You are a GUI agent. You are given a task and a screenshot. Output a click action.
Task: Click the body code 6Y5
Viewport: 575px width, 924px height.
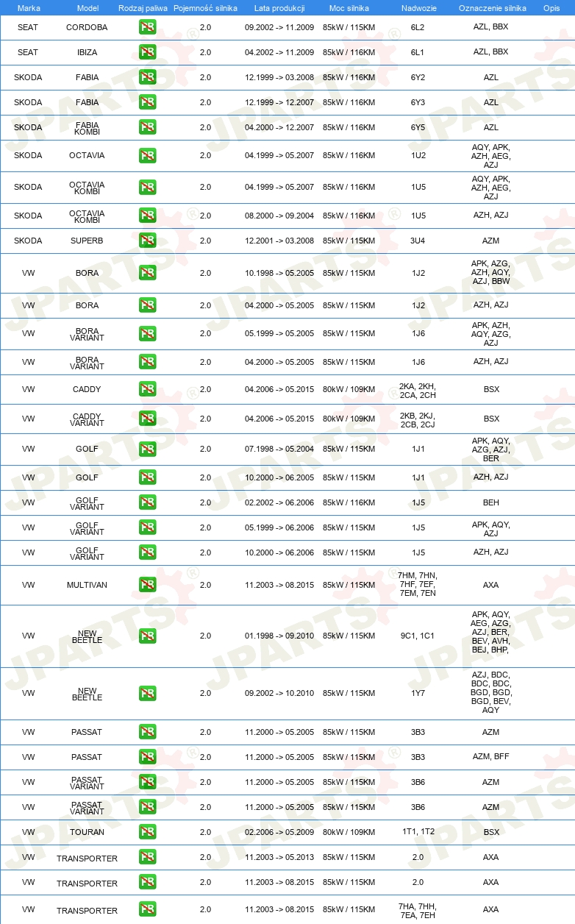(418, 127)
